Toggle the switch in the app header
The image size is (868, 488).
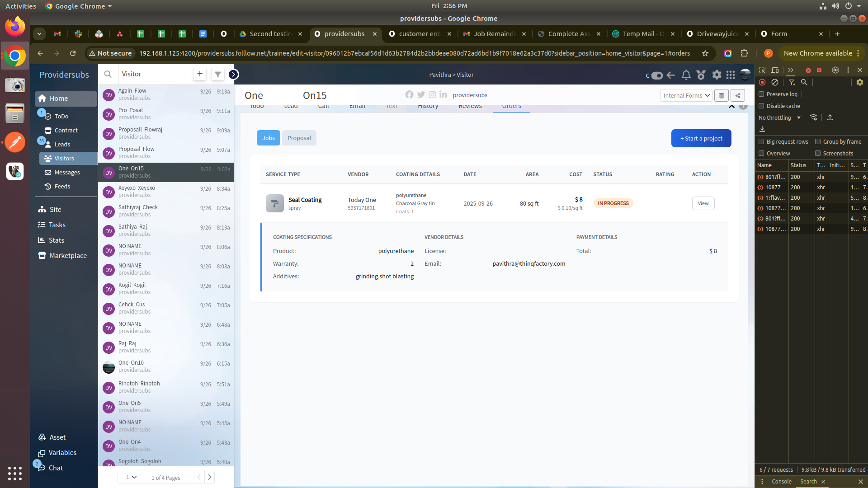(657, 75)
